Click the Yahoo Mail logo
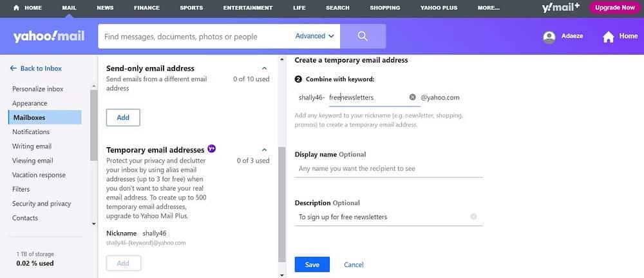Image resolution: width=644 pixels, height=278 pixels. 49,36
